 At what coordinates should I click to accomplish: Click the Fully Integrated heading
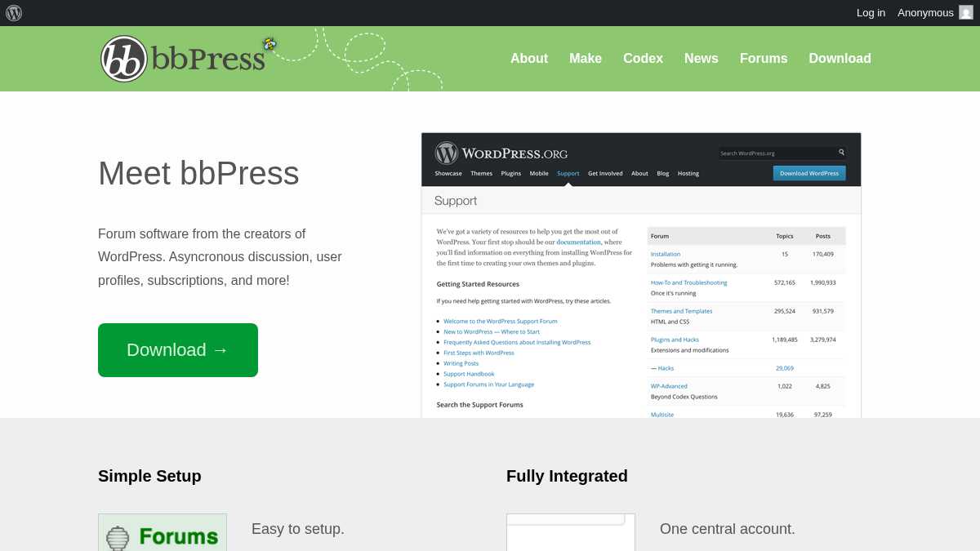tap(567, 476)
